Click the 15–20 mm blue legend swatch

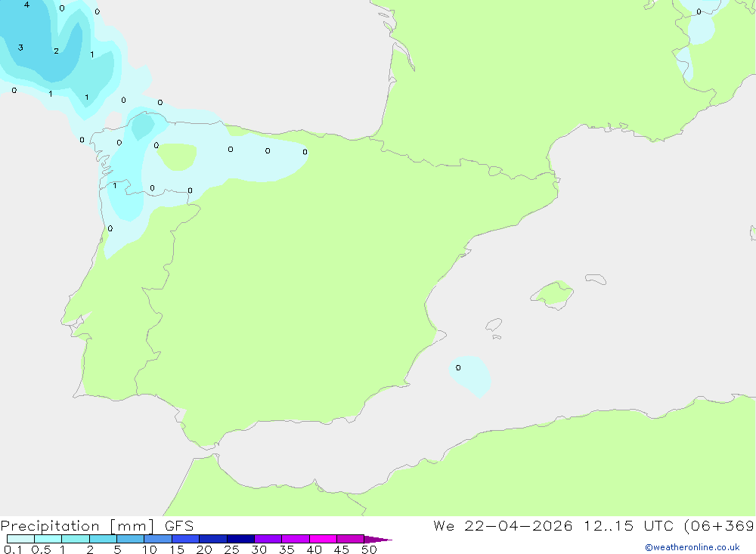(x=186, y=539)
